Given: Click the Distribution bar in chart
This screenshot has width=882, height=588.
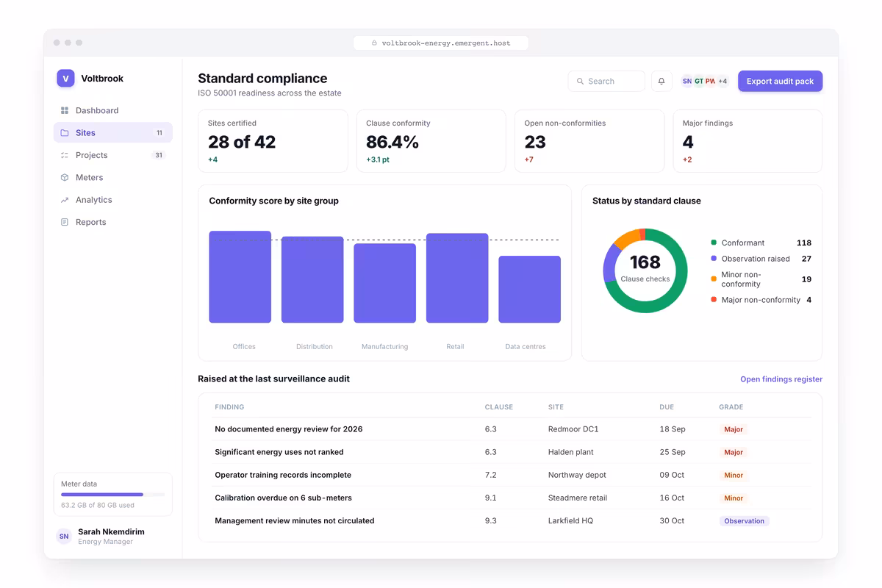Looking at the screenshot, I should (312, 280).
